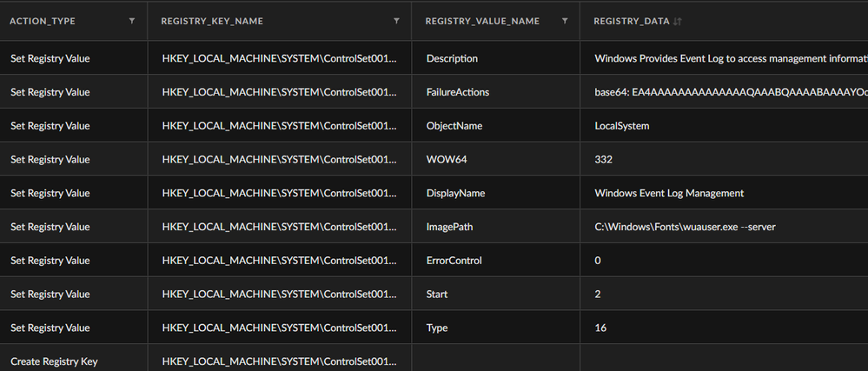868x371 pixels.
Task: Click the REGISTRY_KEY_NAME column header label
Action: (x=212, y=21)
